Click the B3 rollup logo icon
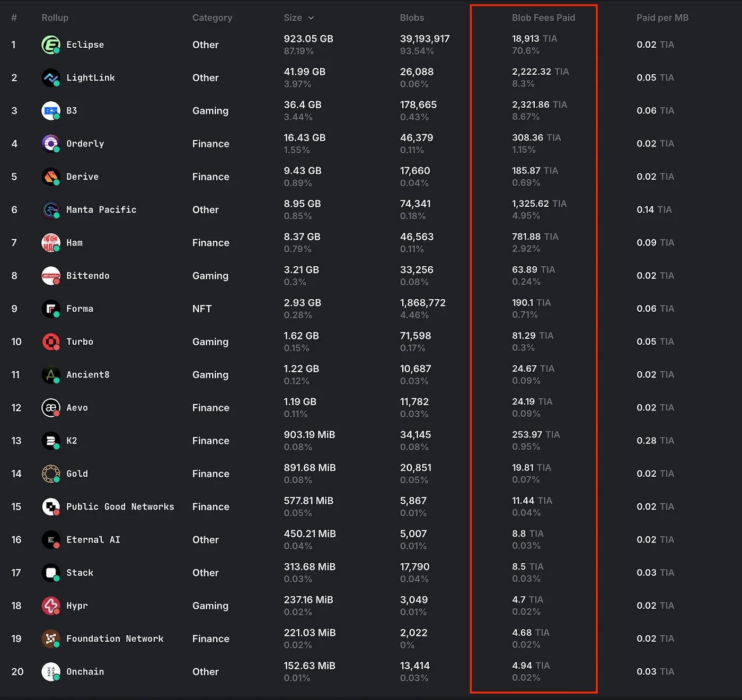Screen dimensions: 742x700 51,111
